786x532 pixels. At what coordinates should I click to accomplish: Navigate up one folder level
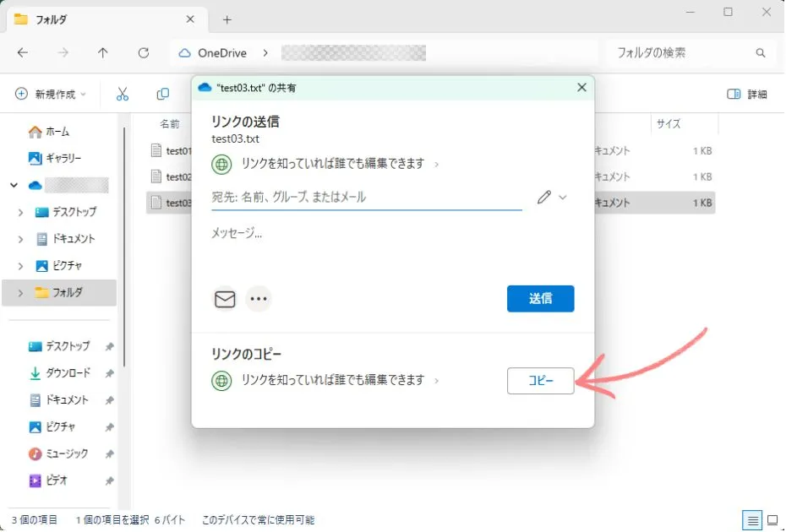pyautogui.click(x=103, y=52)
